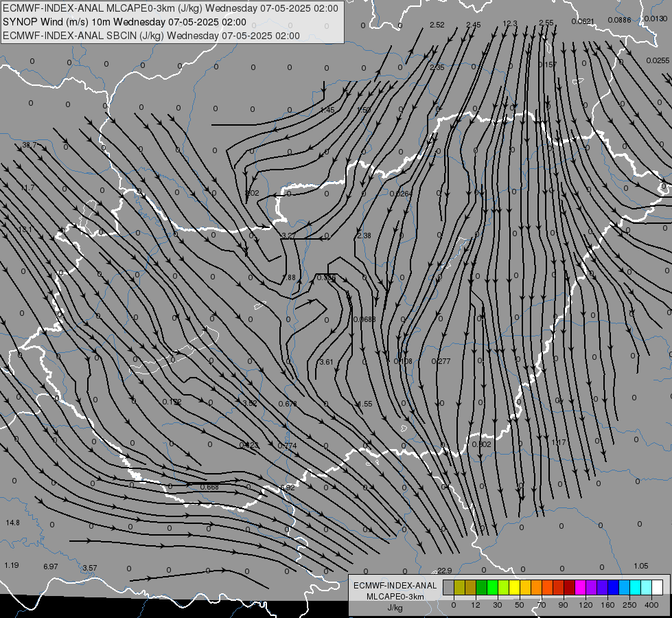
Task: Click the legend tick value 120
Action: pyautogui.click(x=586, y=605)
